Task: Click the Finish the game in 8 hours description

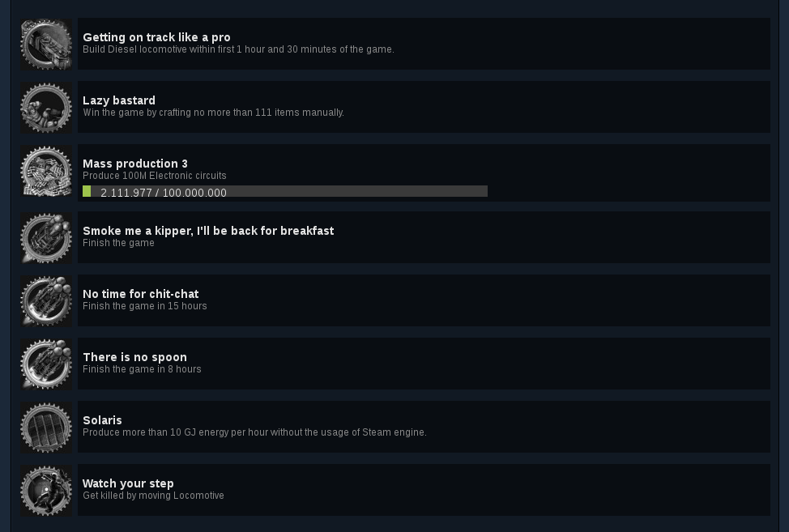Action: tap(142, 369)
